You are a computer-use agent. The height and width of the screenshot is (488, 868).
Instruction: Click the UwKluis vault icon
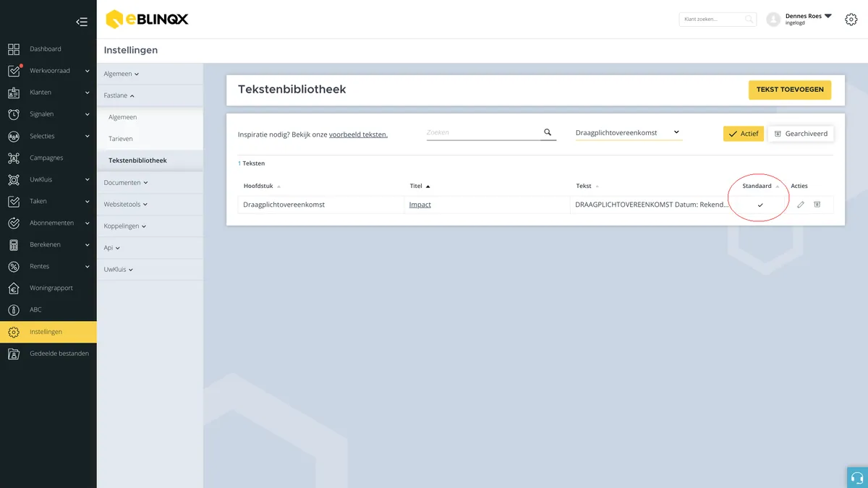pyautogui.click(x=14, y=179)
